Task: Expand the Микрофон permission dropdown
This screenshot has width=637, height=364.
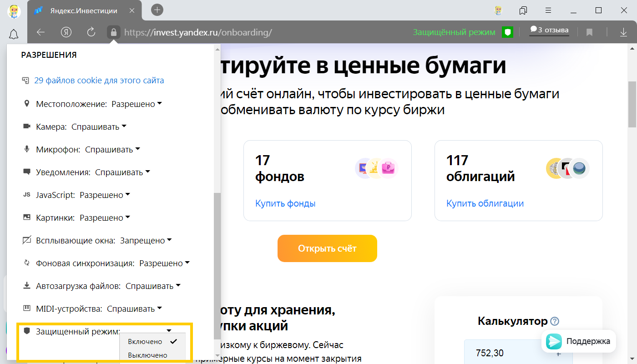Action: [x=112, y=150]
